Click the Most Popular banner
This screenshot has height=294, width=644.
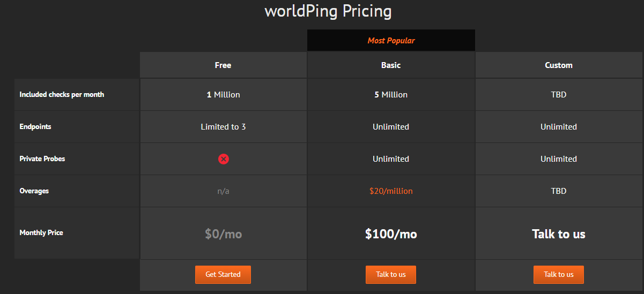coord(391,40)
